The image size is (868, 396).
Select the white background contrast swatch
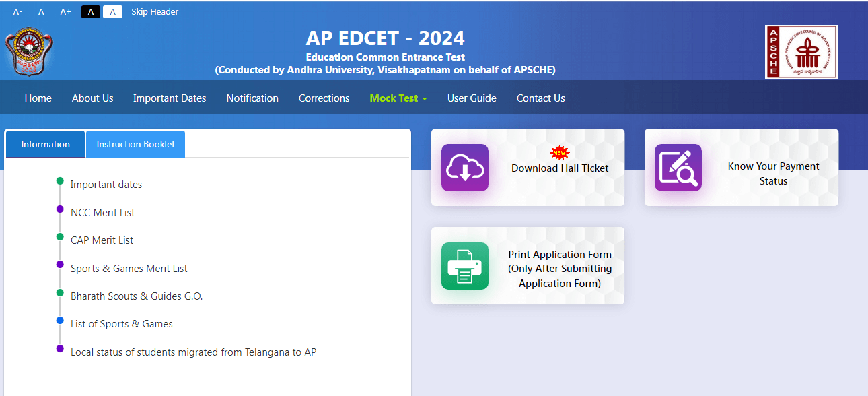tap(112, 11)
